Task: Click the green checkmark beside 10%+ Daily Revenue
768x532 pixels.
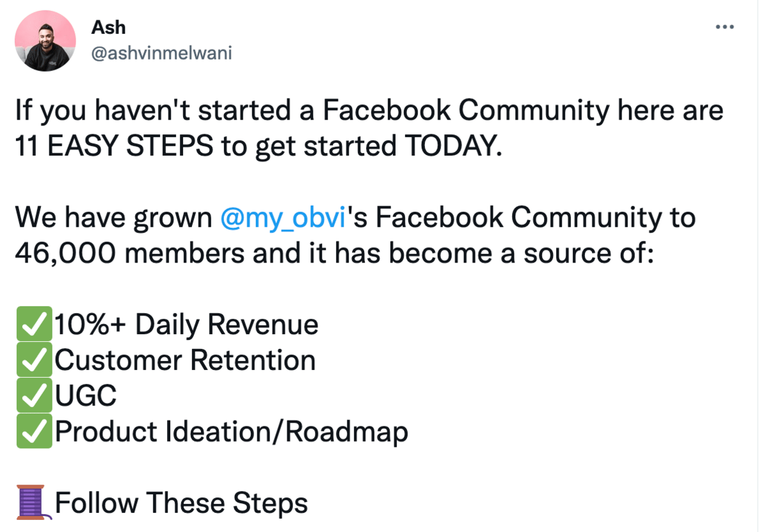Action: coord(33,325)
